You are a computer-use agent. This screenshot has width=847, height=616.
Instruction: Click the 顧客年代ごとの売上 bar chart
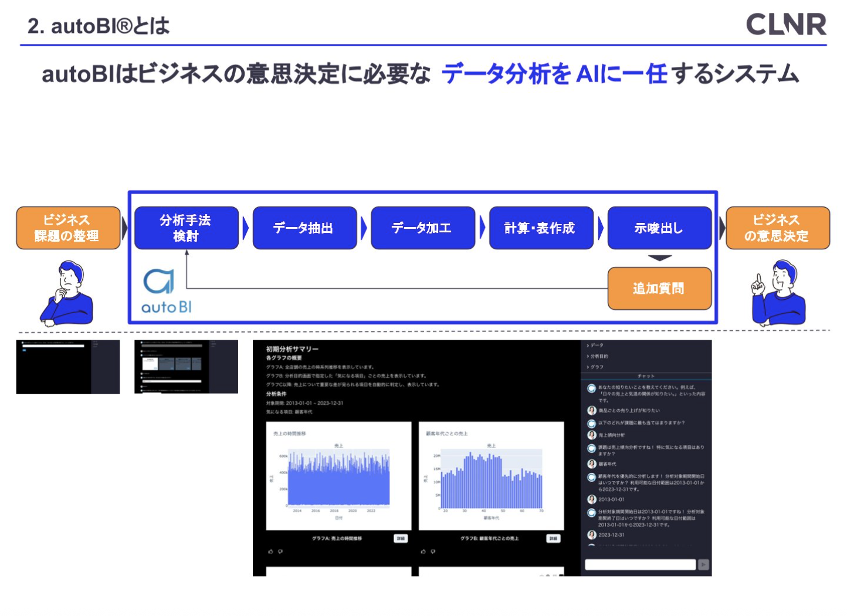point(492,476)
